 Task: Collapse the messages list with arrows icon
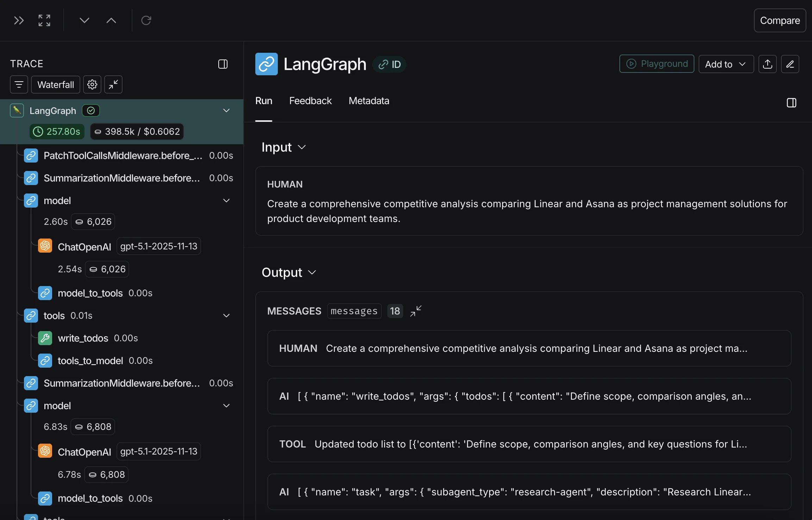pos(416,311)
